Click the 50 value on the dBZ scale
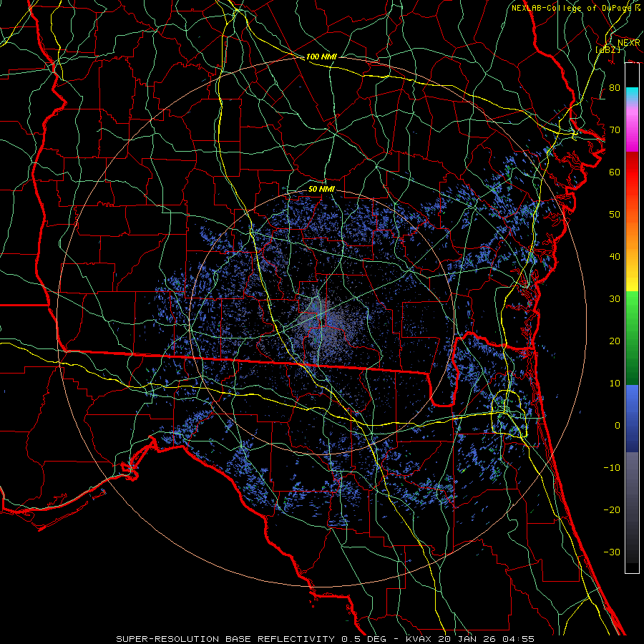Viewport: 644px width, 644px height. click(615, 215)
